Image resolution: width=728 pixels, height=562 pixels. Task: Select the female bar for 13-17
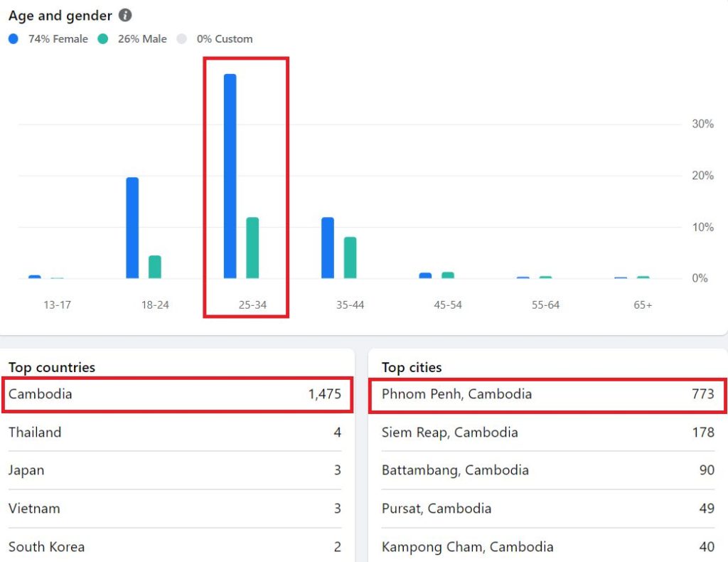point(35,277)
